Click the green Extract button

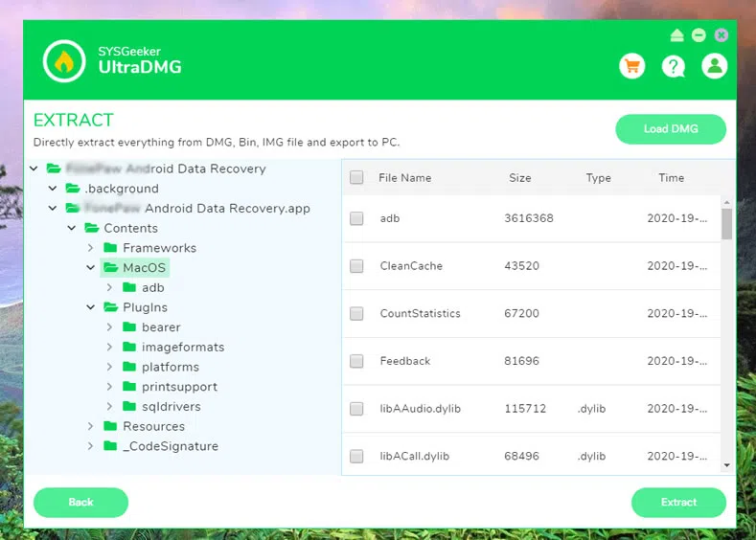(678, 502)
